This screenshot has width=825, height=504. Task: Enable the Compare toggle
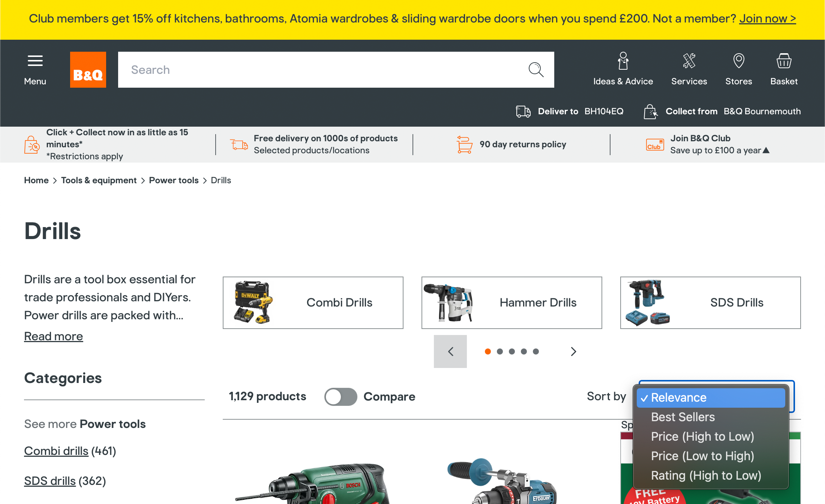340,396
